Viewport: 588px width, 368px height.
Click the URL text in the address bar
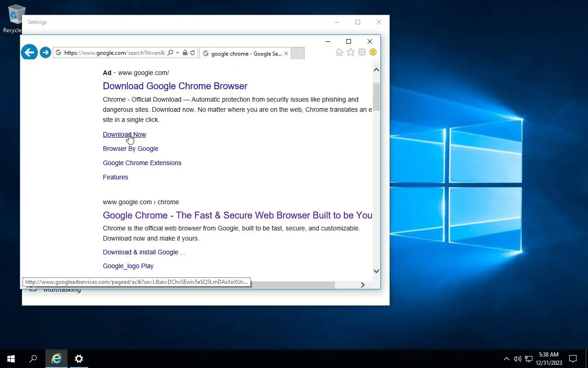pos(114,53)
